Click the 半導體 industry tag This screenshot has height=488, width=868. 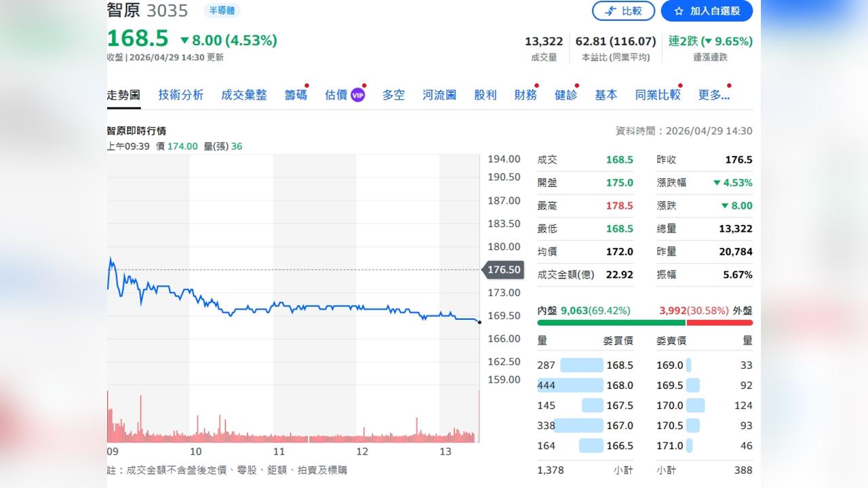pos(222,11)
